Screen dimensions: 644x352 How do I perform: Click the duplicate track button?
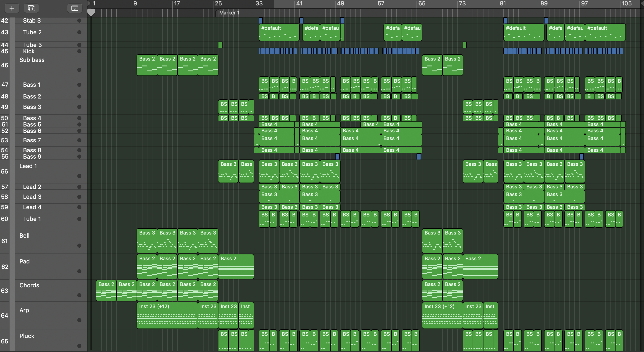point(31,8)
